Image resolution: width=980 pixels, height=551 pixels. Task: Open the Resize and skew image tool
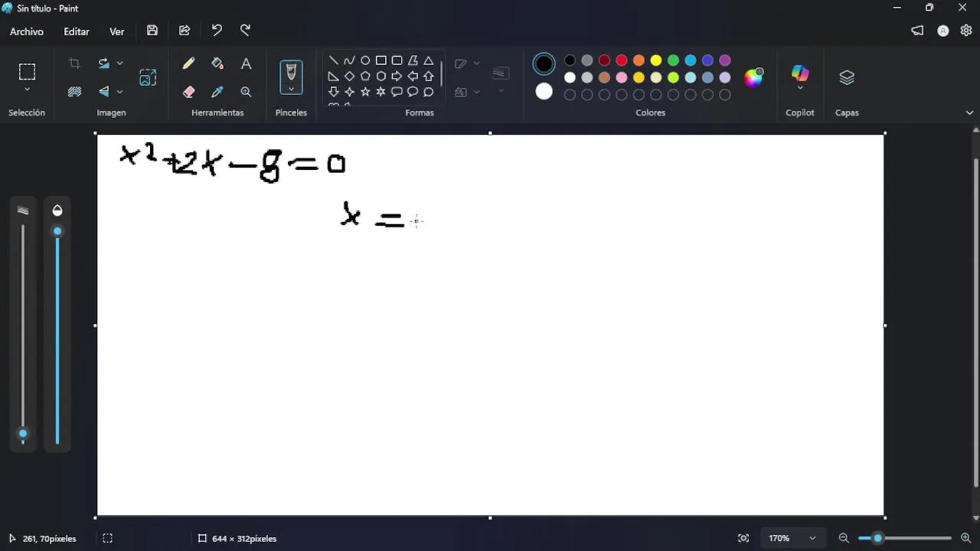tap(148, 77)
